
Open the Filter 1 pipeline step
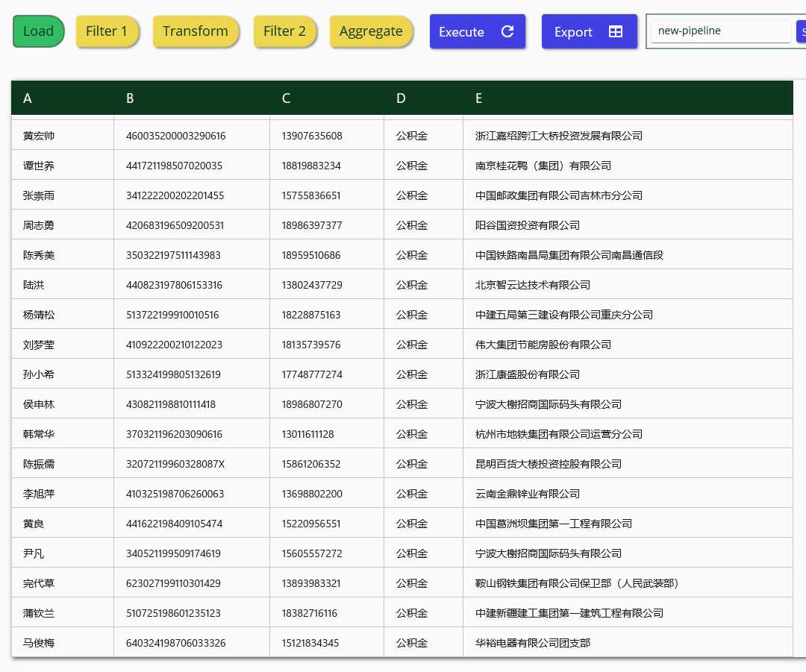(107, 31)
